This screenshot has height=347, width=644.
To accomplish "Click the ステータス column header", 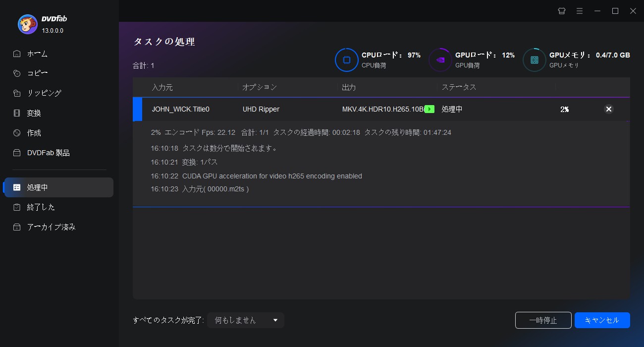I will 459,87.
